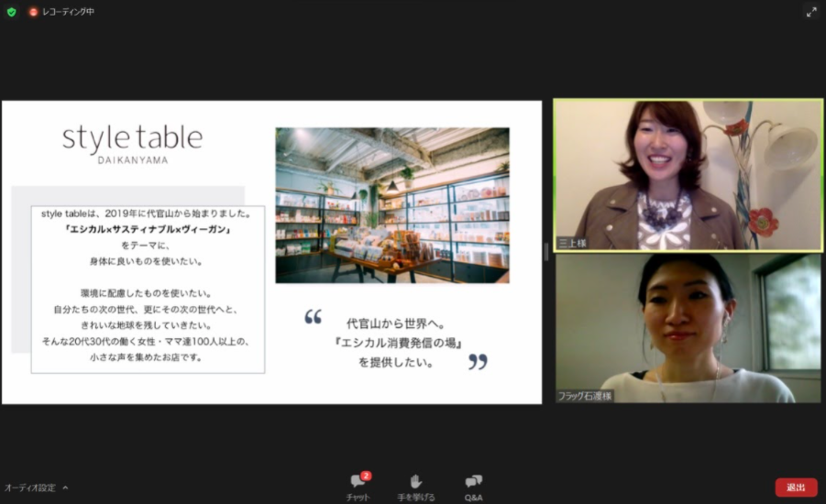The image size is (826, 504).
Task: Click the DAIKANYAMA subtitle text
Action: click(x=133, y=160)
